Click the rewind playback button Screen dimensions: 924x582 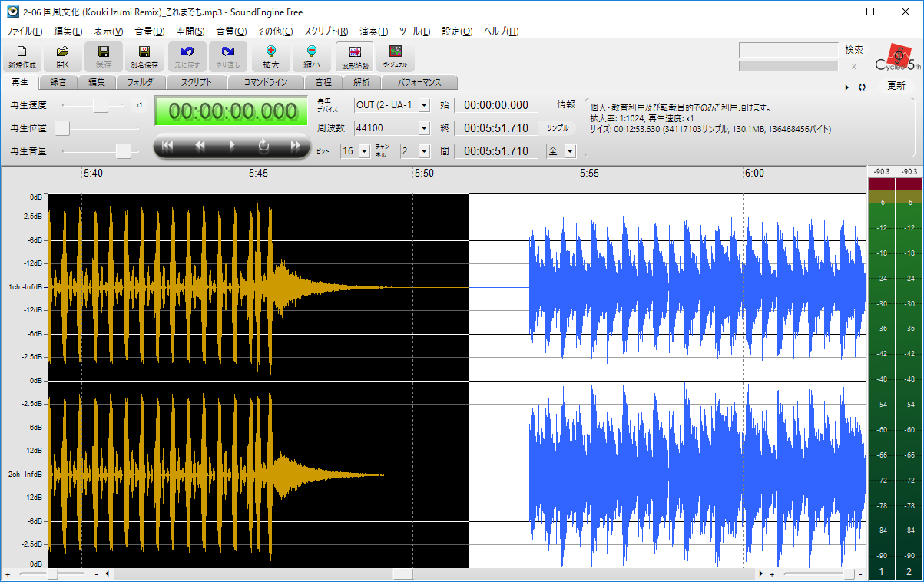pyautogui.click(x=200, y=146)
